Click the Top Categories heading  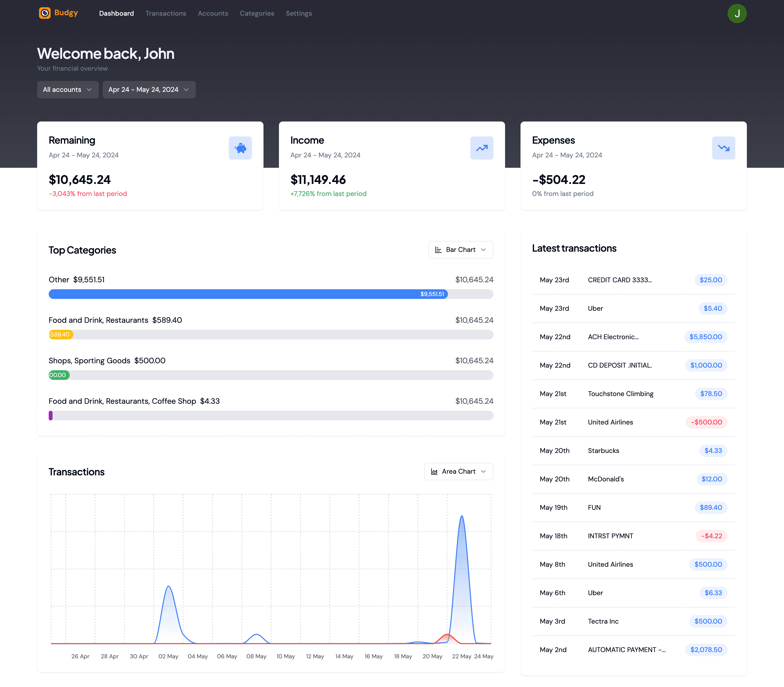(82, 250)
